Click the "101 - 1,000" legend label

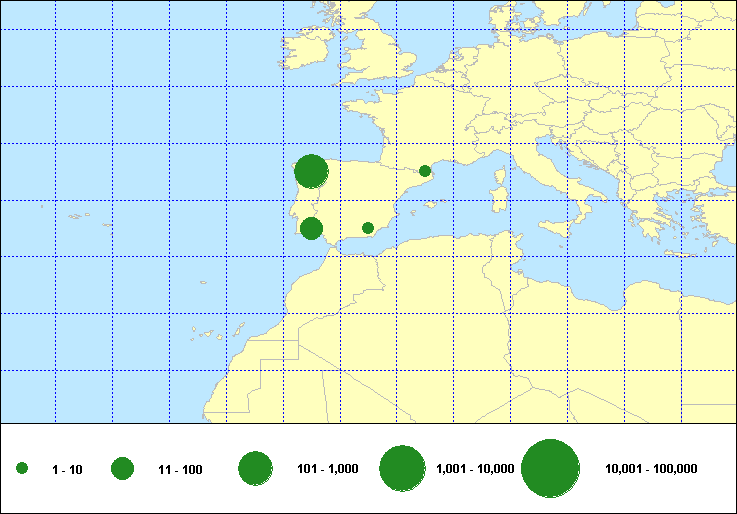pyautogui.click(x=328, y=469)
